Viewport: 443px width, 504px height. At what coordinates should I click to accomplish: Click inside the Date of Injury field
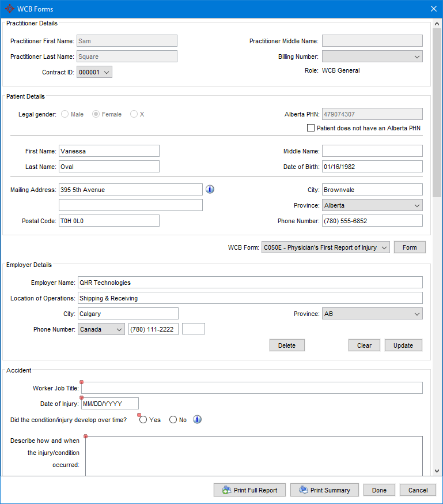coord(109,403)
